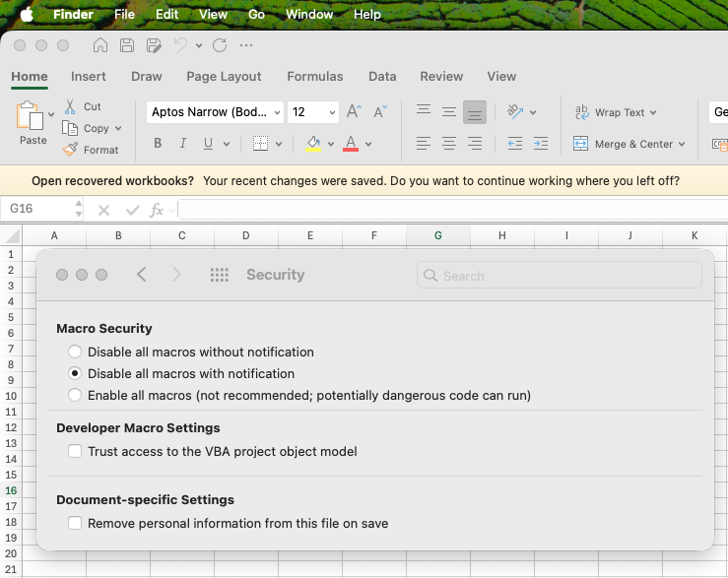Decrease font size with smaller A icon
The image size is (728, 578).
(x=380, y=111)
